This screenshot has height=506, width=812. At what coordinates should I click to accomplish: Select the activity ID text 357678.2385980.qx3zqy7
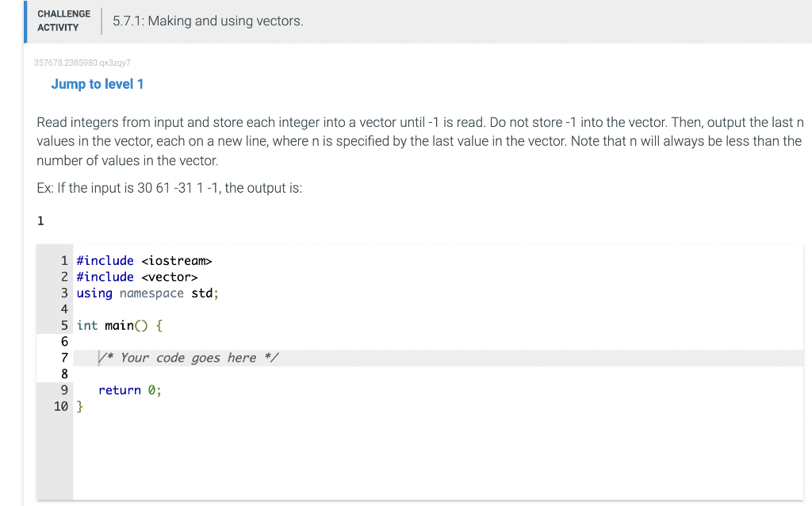(x=82, y=62)
